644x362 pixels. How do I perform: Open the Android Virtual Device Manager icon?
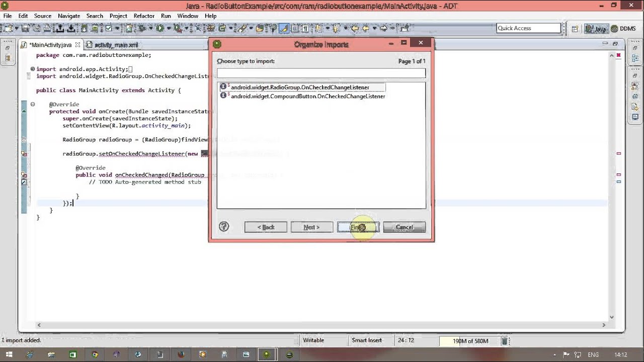95,29
